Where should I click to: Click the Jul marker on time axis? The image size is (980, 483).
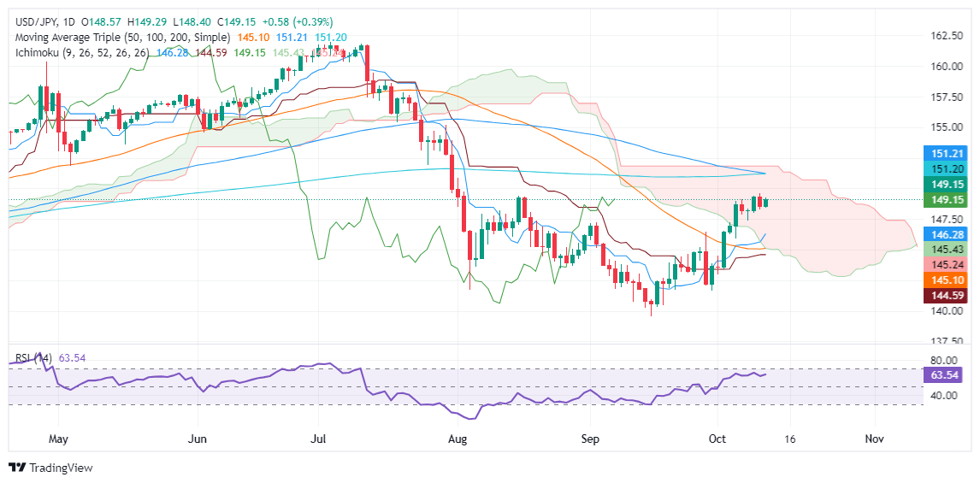319,440
